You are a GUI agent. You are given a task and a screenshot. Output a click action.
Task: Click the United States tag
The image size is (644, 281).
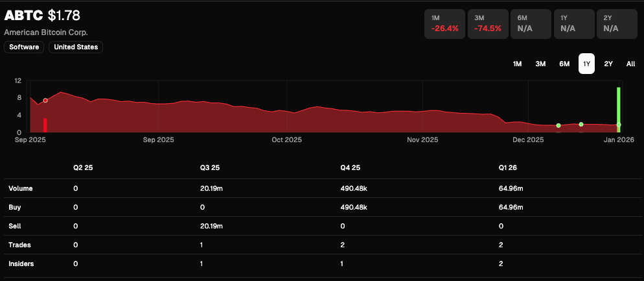[76, 47]
